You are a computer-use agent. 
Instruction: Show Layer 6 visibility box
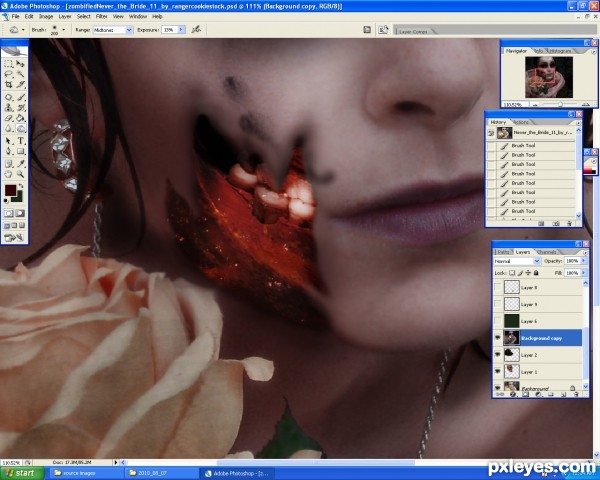point(497,321)
